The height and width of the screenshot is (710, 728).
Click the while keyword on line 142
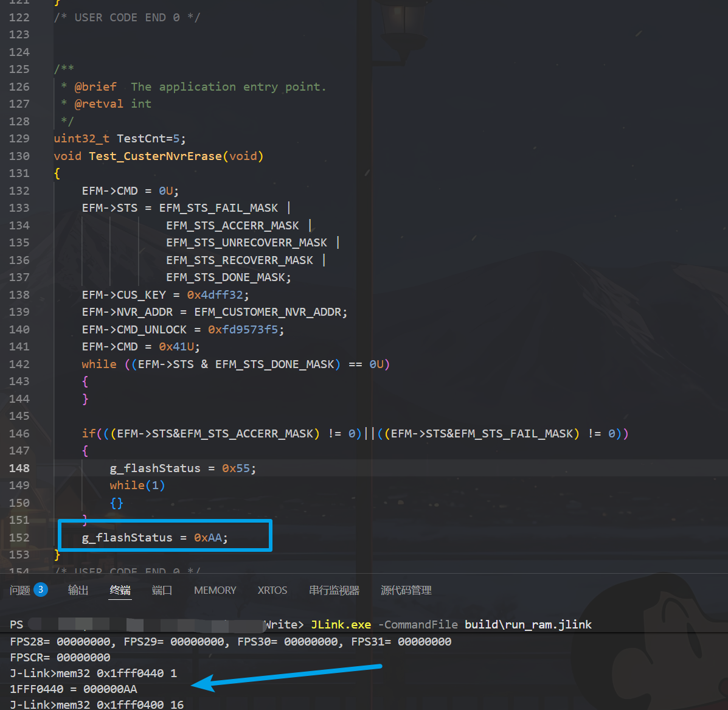tap(99, 364)
